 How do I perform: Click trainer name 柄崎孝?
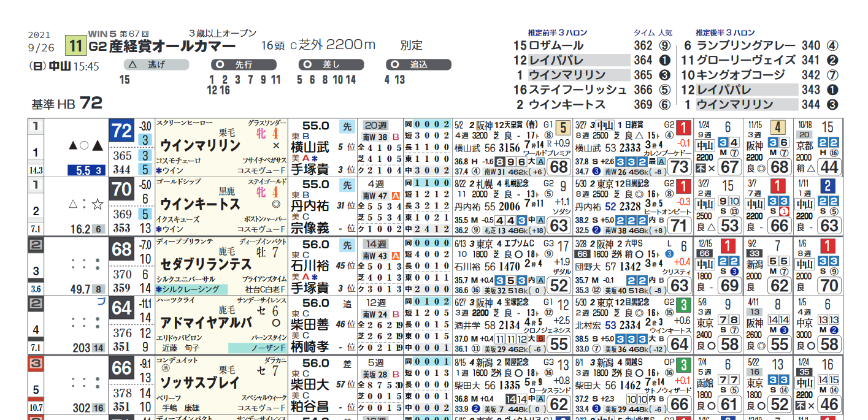310,346
